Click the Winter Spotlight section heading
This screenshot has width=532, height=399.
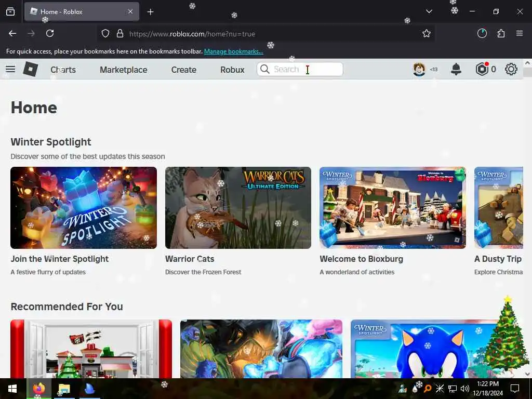point(51,142)
